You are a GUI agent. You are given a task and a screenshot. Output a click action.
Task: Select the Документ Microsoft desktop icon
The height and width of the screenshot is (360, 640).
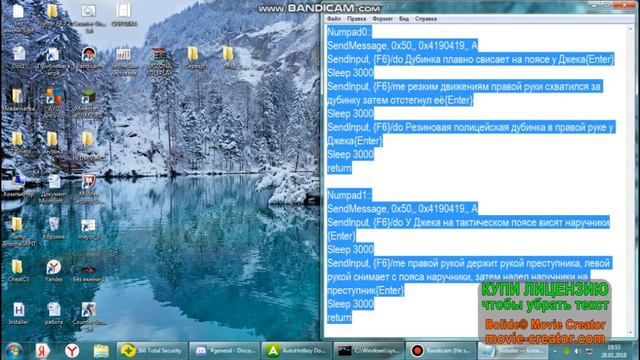click(x=53, y=190)
